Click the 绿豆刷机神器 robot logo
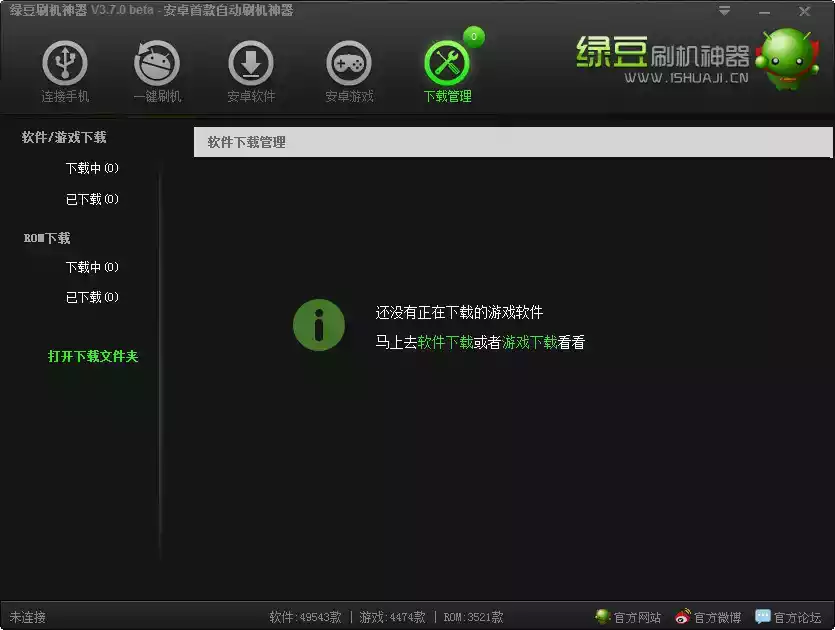Image resolution: width=835 pixels, height=630 pixels. tap(789, 63)
